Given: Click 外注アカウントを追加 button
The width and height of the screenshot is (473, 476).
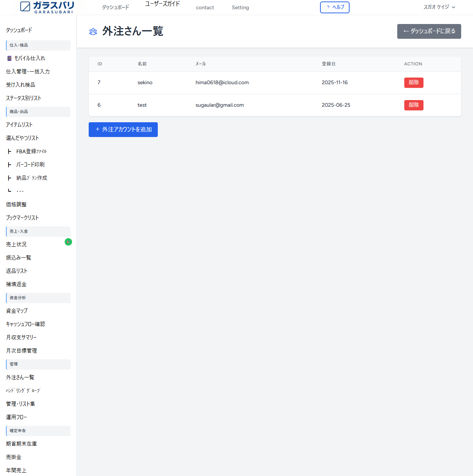Looking at the screenshot, I should click(123, 130).
